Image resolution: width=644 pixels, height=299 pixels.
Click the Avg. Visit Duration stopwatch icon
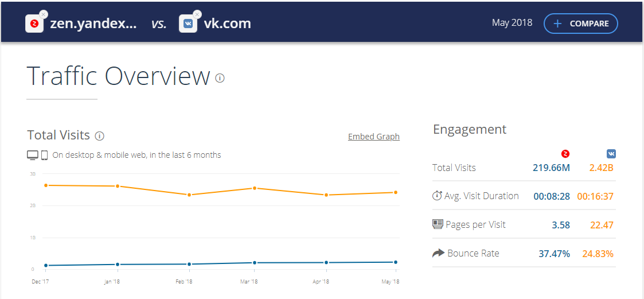pos(438,196)
